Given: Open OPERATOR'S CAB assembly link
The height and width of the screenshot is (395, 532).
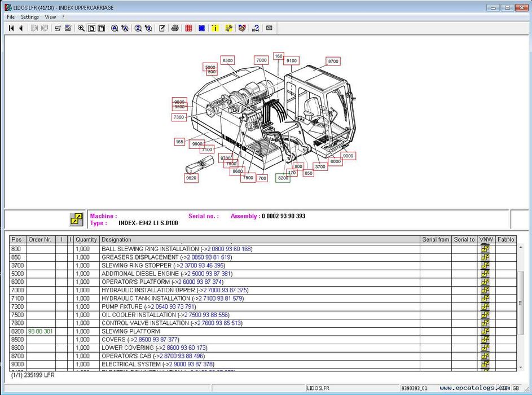Looking at the screenshot, I should [183, 356].
